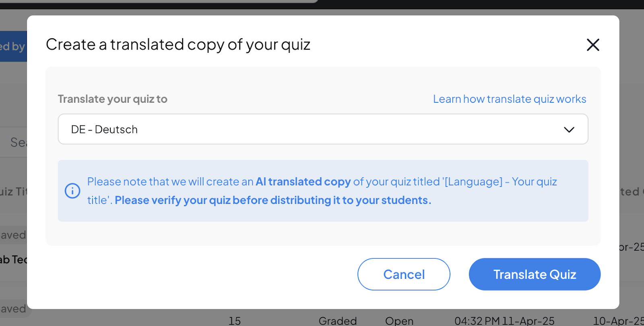Click the partially hidden blue button at top-left
Viewport: 644px width, 326px height.
[x=13, y=47]
